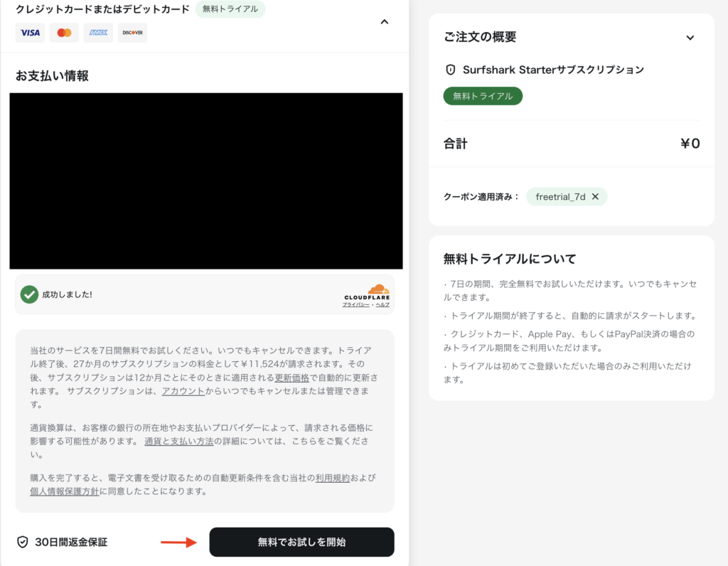Click the green 無料トライアル badge in summary
The width and height of the screenshot is (728, 566).
click(x=483, y=96)
